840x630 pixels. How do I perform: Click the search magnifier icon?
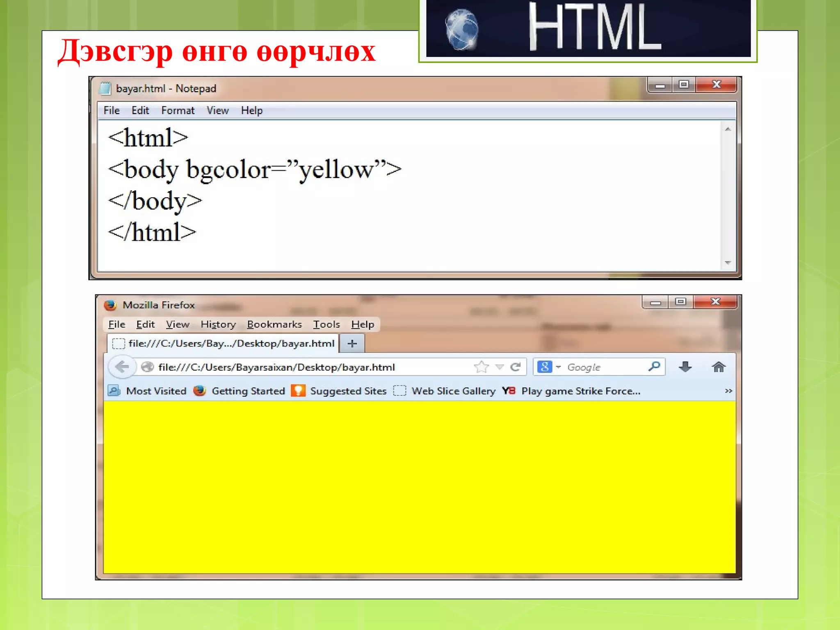coord(654,366)
